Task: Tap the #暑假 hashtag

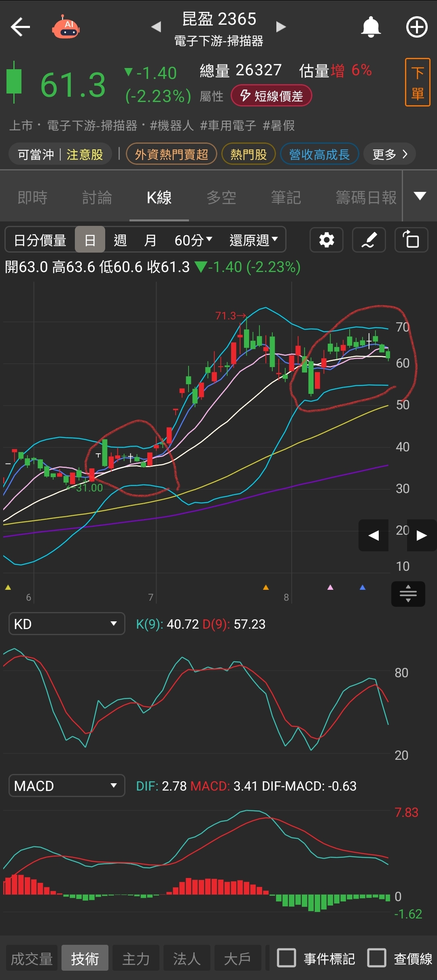Action: coord(279,125)
